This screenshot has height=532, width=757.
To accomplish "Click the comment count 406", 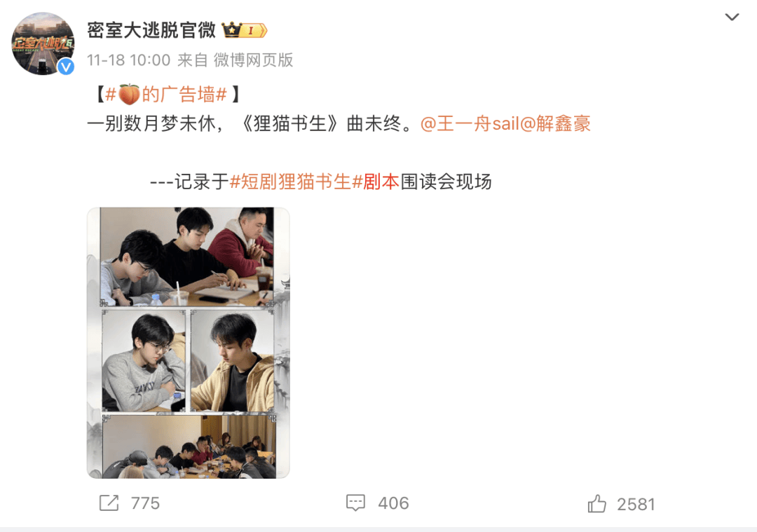I will click(393, 503).
